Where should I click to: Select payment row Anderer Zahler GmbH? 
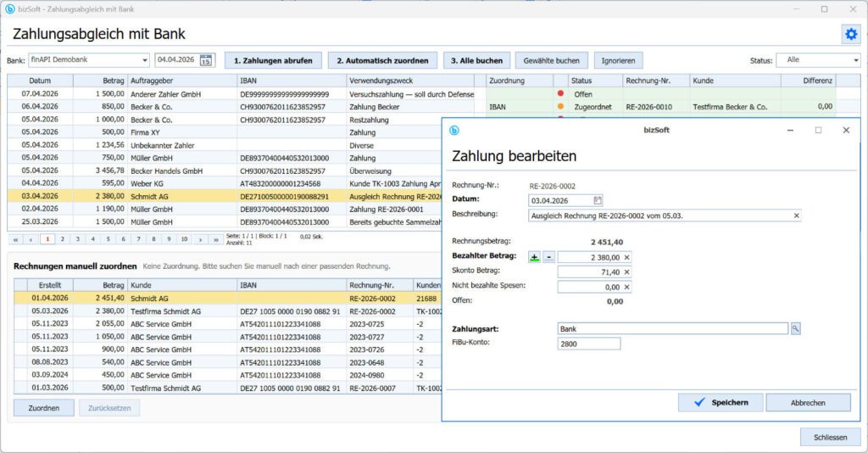point(241,93)
